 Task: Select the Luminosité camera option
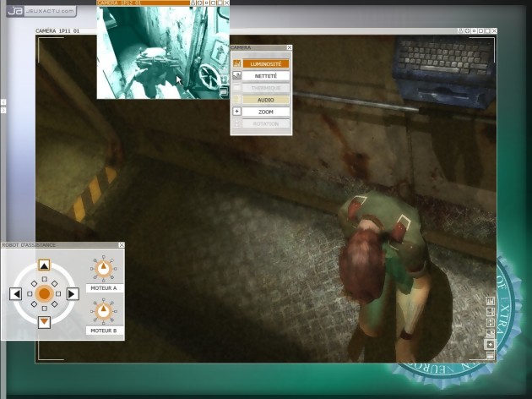(266, 64)
